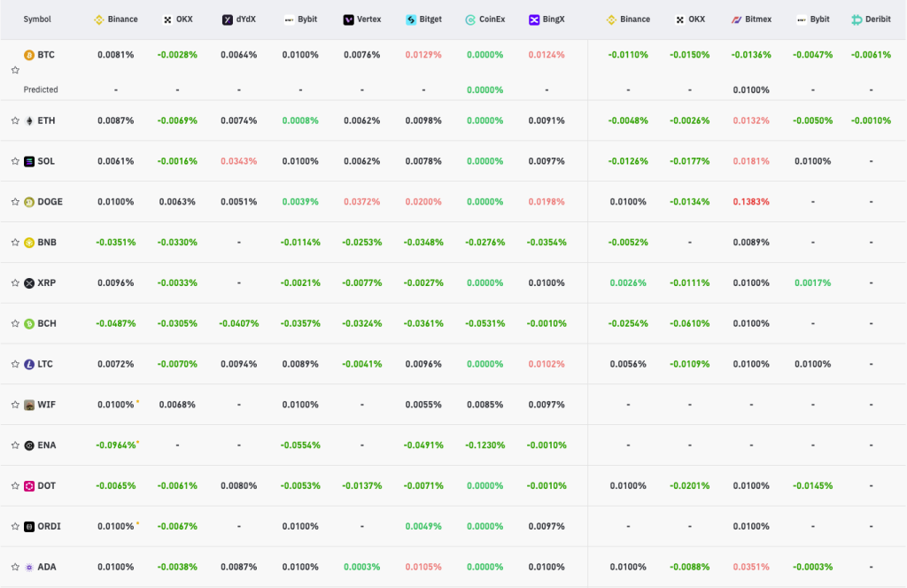
Task: Select the Predicted row label under BTC
Action: tap(41, 89)
